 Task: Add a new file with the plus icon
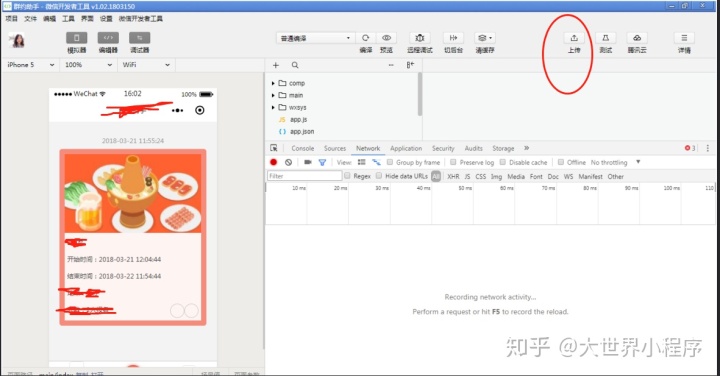point(276,65)
